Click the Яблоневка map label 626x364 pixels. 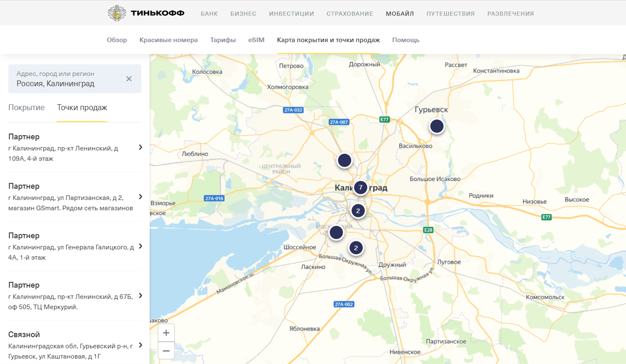tap(304, 329)
